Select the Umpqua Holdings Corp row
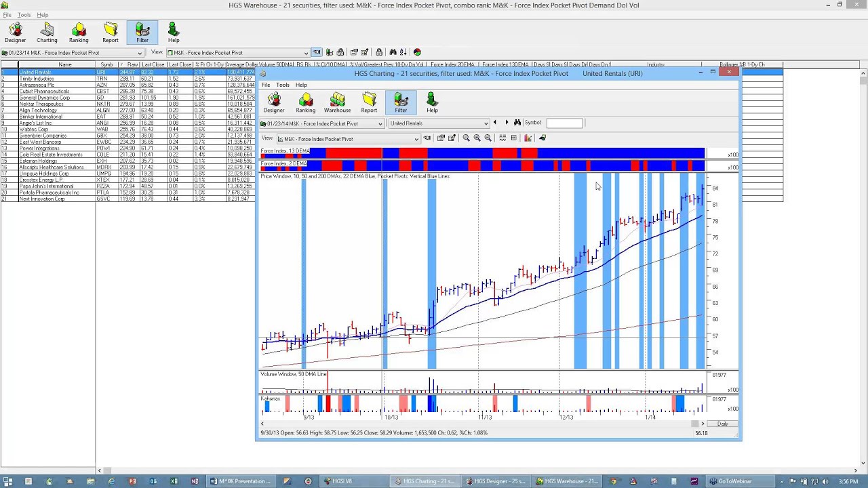This screenshot has width=868, height=488. coord(127,174)
